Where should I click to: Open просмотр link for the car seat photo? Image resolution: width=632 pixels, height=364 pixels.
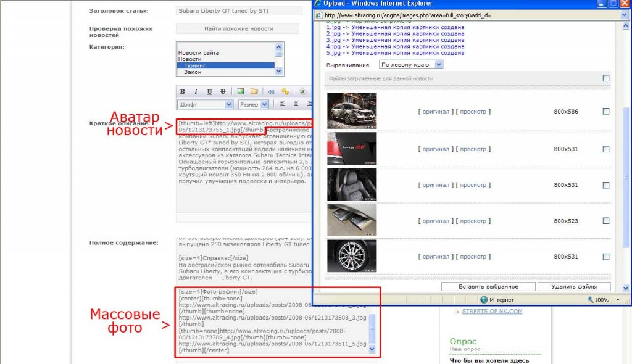point(473,185)
